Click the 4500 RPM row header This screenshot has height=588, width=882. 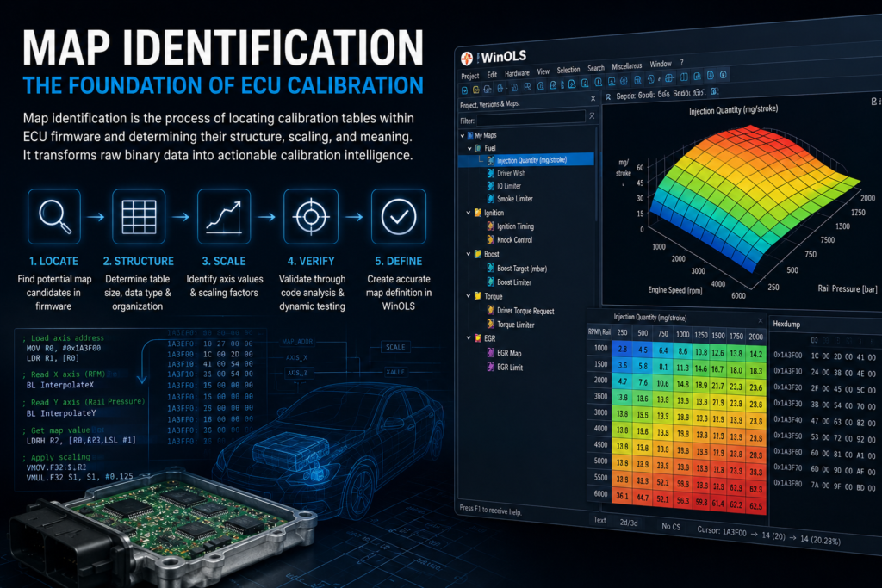point(600,444)
